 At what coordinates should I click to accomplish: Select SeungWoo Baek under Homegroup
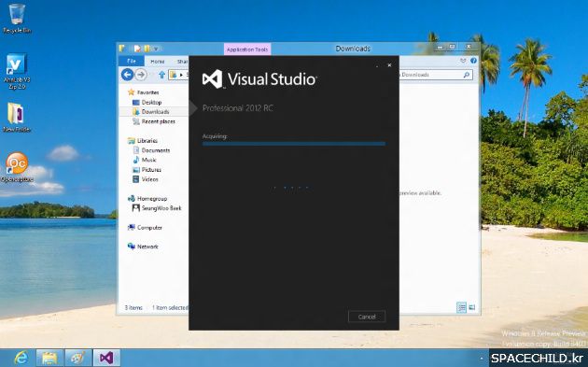161,208
